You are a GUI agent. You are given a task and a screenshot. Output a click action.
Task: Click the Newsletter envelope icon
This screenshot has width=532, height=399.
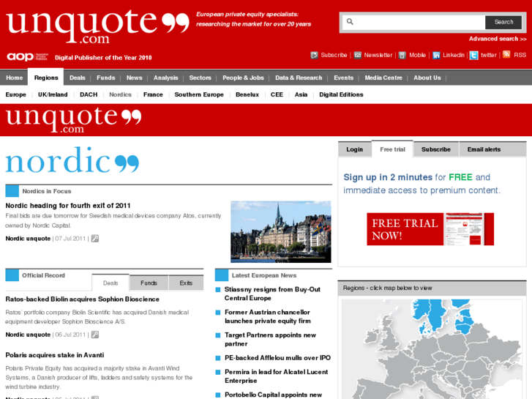pyautogui.click(x=358, y=55)
